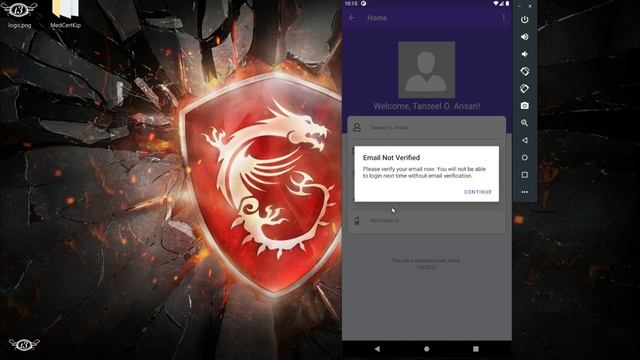The image size is (640, 360).
Task: Click the Welcome, Tanzeel O. Ansari text
Action: (x=427, y=106)
